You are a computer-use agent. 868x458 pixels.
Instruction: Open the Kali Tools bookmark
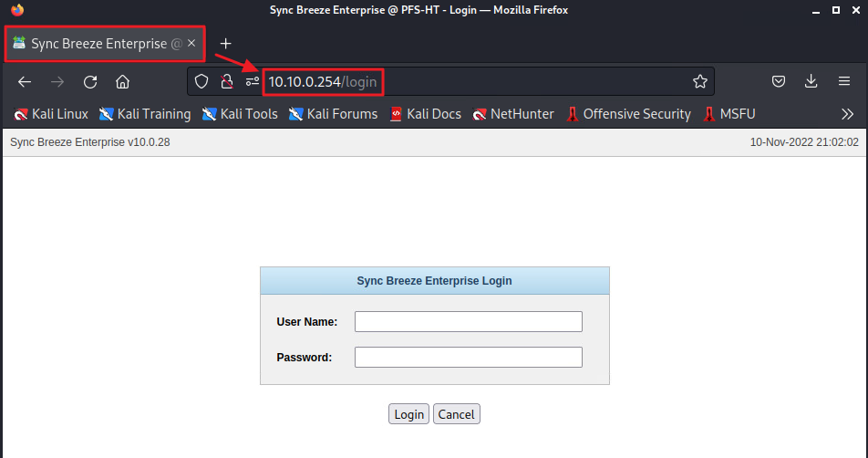click(240, 114)
